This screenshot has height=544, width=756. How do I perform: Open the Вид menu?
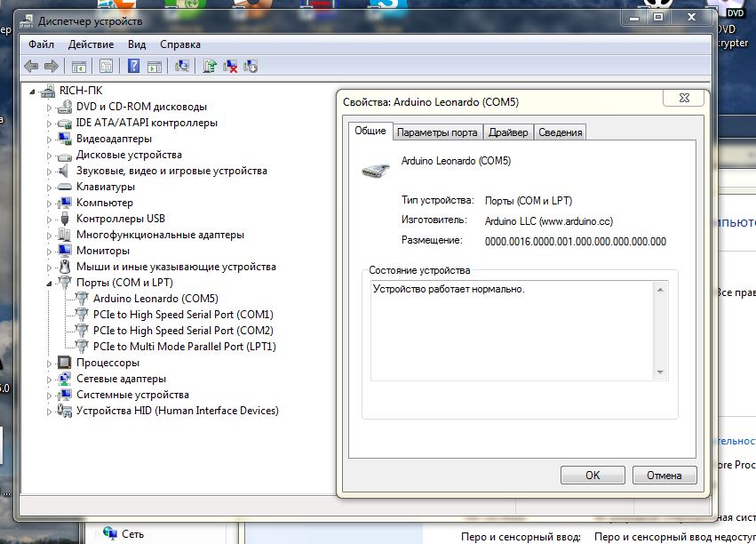click(x=136, y=44)
